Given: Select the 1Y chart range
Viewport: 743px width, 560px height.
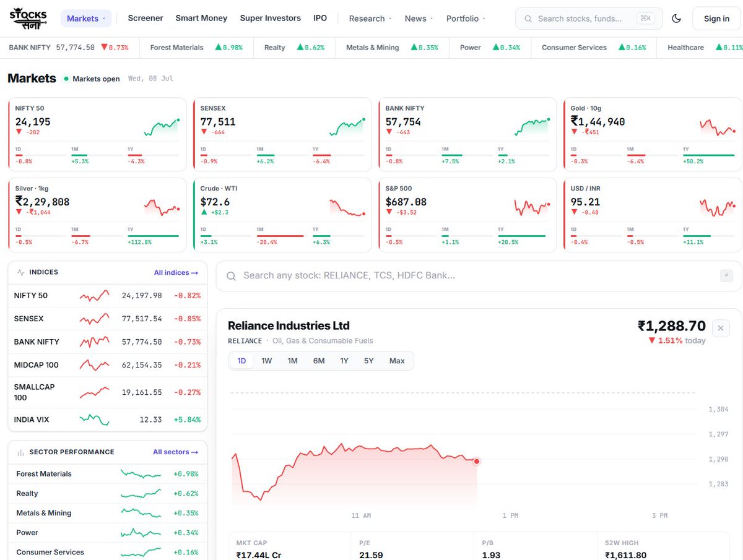Looking at the screenshot, I should click(x=344, y=361).
